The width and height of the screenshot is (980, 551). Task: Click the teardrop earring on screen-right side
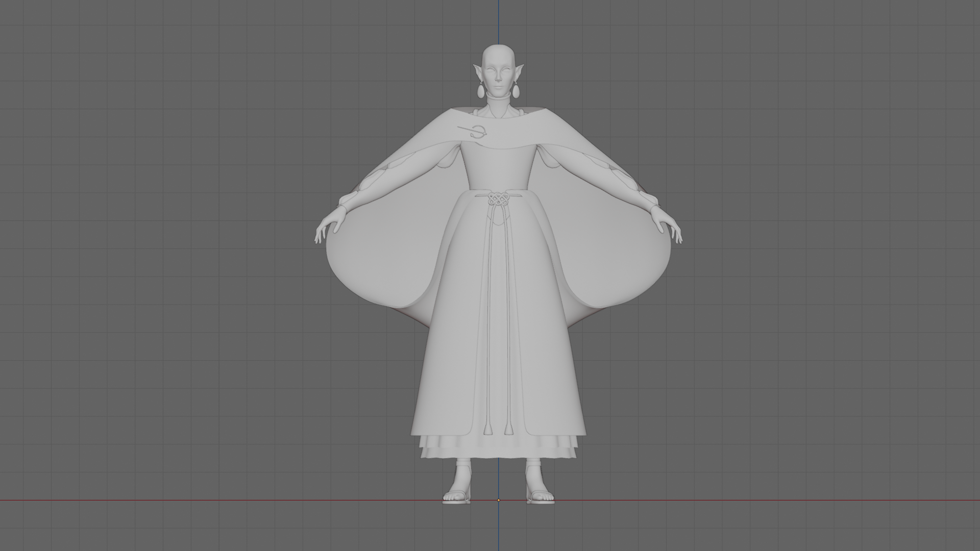pyautogui.click(x=517, y=91)
